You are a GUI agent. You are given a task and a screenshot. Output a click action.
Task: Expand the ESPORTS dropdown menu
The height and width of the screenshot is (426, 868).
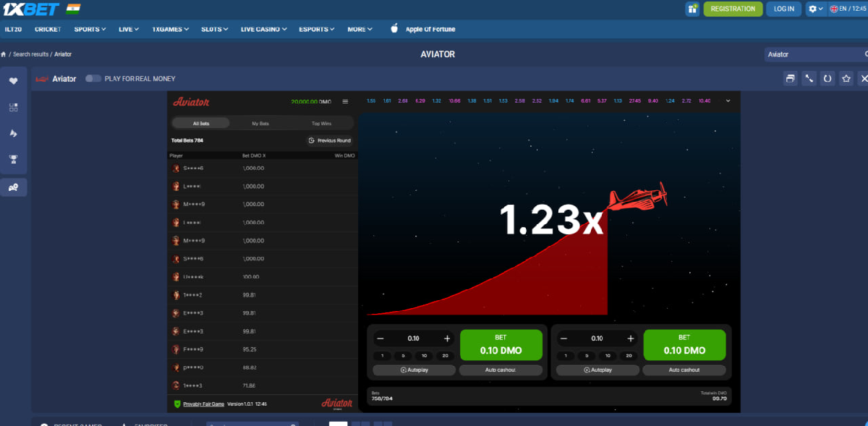coord(317,29)
